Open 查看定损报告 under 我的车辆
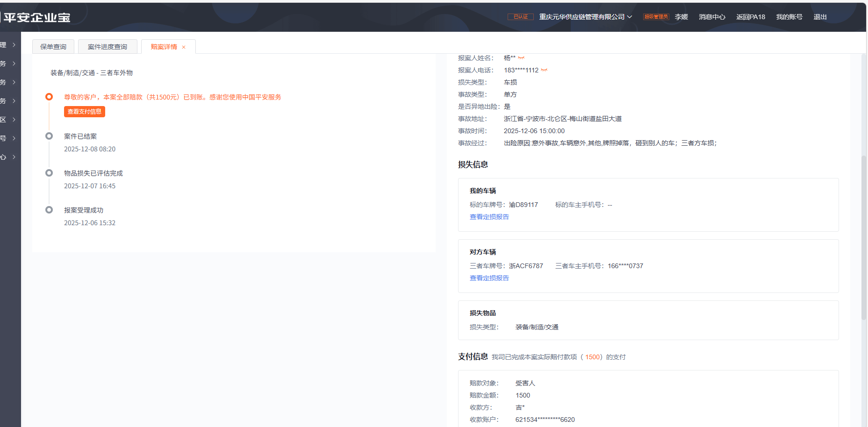This screenshot has height=427, width=868. pos(489,217)
